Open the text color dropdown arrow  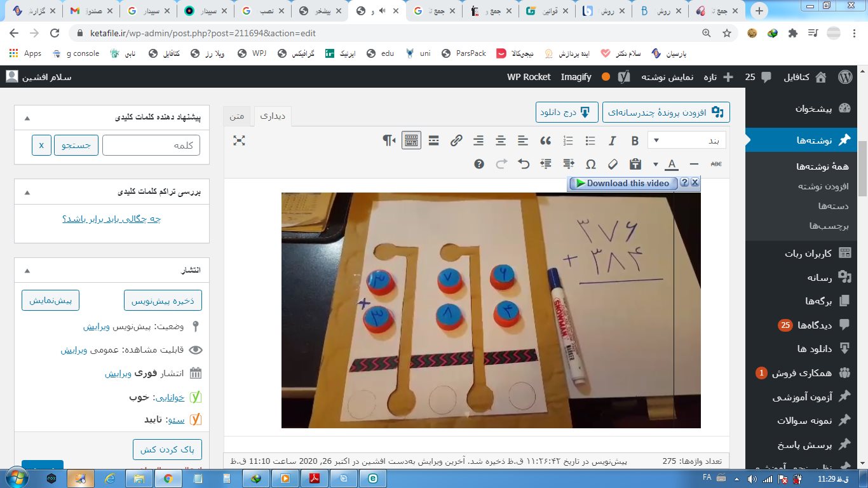coord(656,164)
